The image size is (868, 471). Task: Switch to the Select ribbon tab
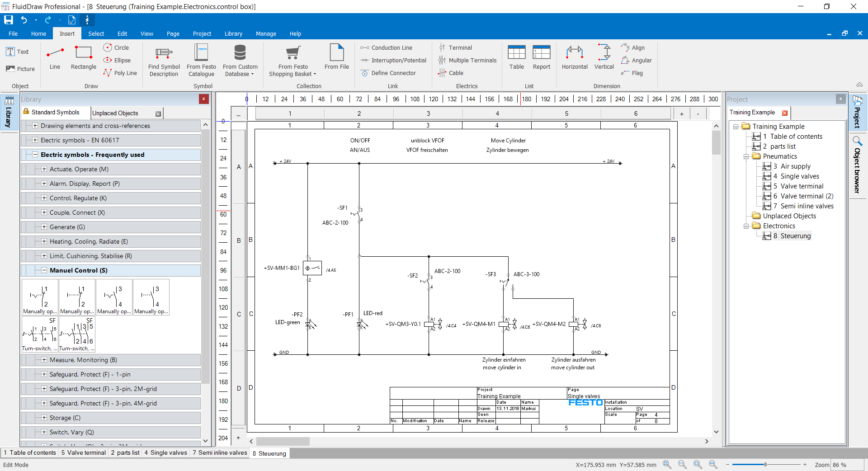[x=96, y=34]
